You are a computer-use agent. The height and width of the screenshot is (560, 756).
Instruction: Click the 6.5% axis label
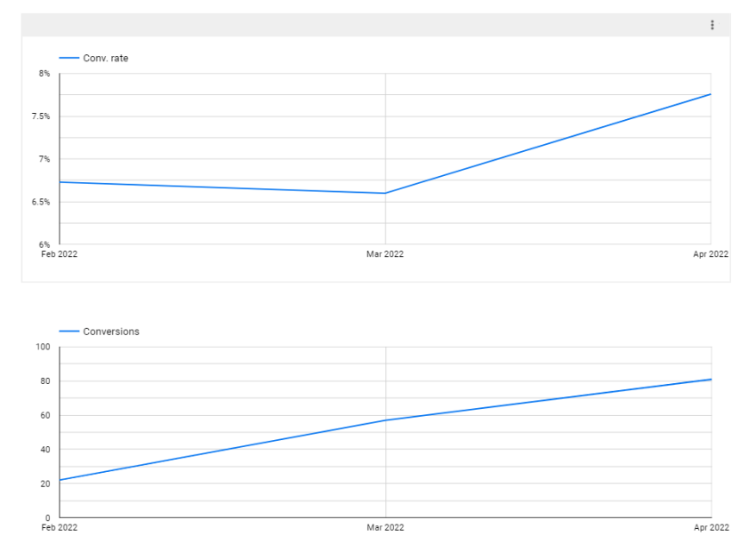pos(41,202)
